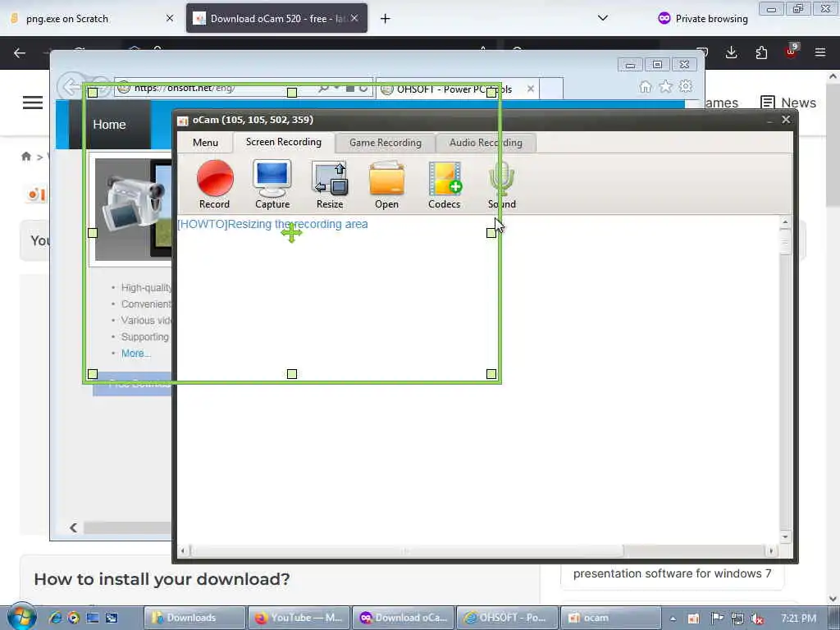
Task: Open the Resize recording area tool
Action: coord(330,184)
